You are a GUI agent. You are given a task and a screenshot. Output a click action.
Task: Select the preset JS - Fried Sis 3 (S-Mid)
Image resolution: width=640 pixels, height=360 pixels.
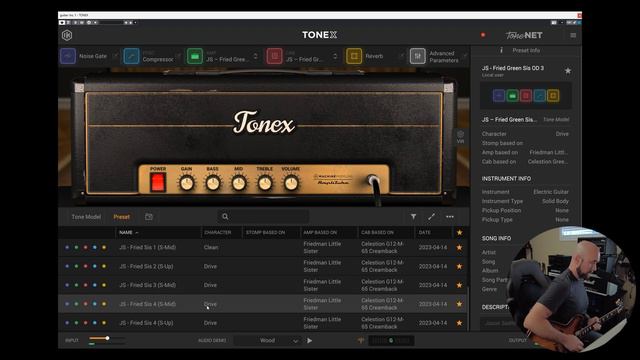click(263, 285)
